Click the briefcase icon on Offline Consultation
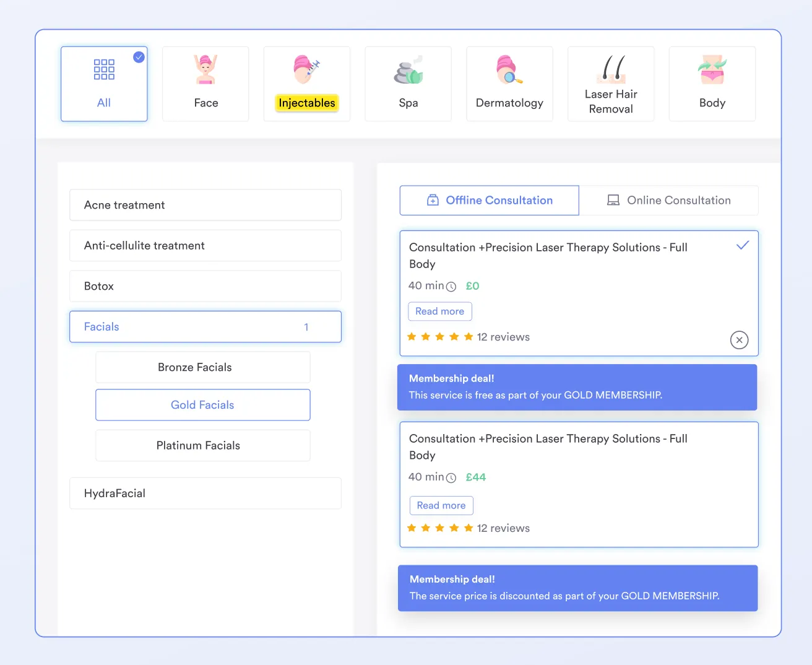 (x=432, y=200)
